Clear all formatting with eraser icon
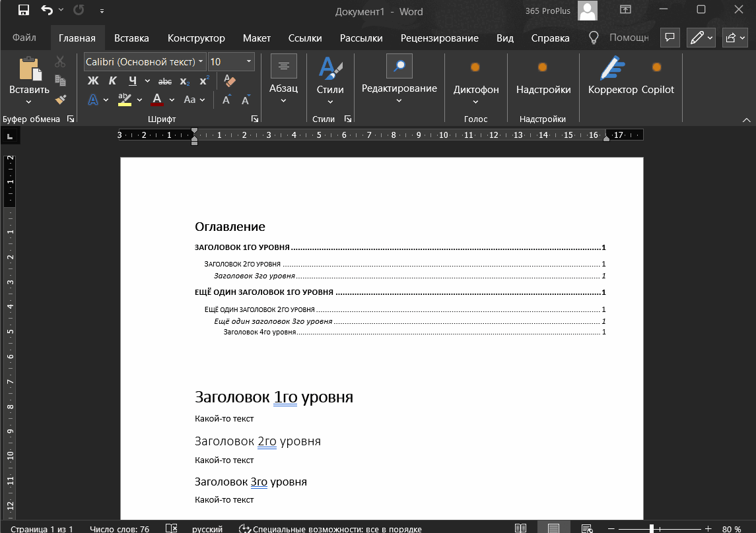Image resolution: width=756 pixels, height=533 pixels. point(230,80)
